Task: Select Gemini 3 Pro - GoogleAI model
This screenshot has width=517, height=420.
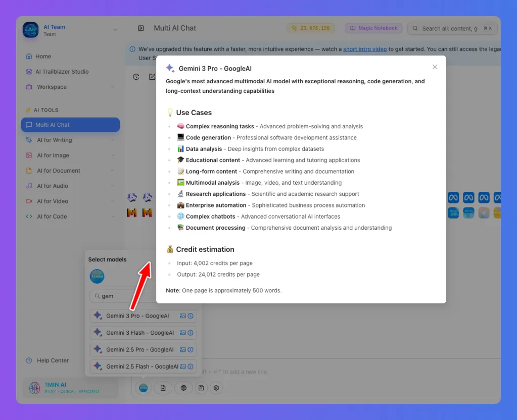Action: [x=143, y=316]
